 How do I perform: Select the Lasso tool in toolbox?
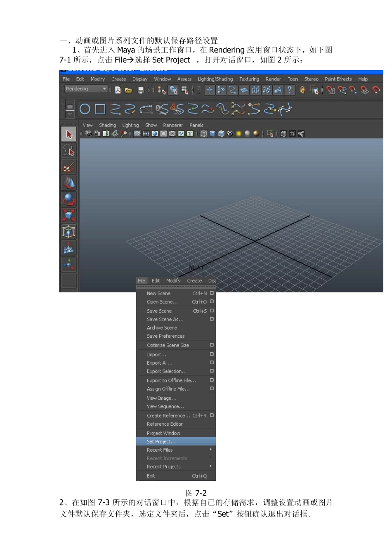coord(69,151)
